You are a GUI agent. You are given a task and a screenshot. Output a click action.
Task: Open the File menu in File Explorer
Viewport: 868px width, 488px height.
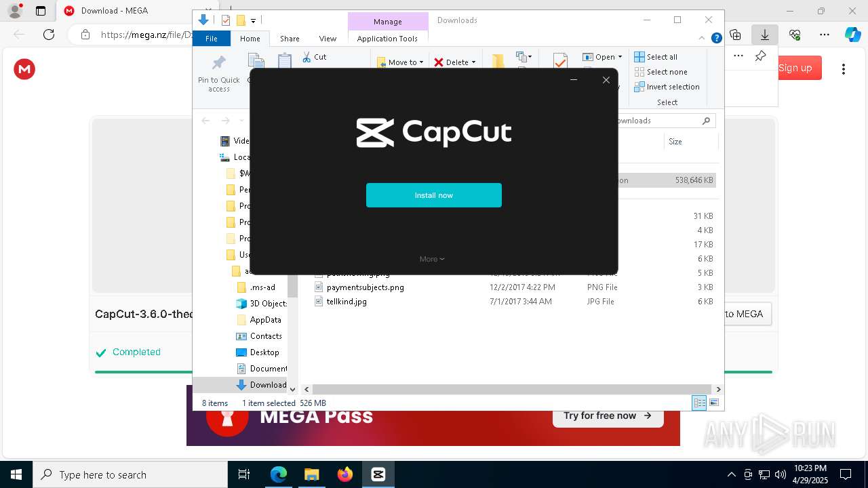(212, 39)
